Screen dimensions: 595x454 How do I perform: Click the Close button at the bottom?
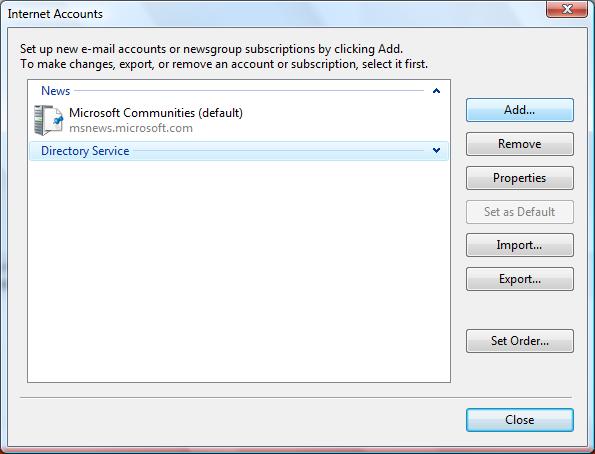click(x=519, y=420)
